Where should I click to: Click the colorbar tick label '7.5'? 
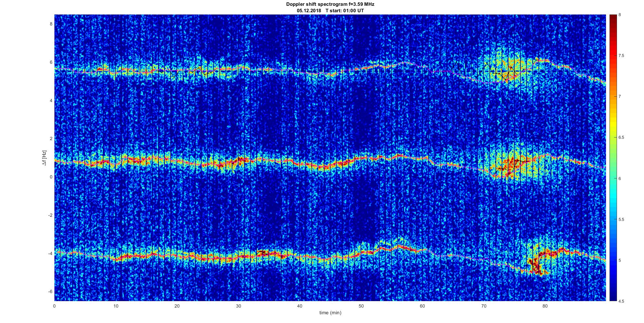coord(621,56)
